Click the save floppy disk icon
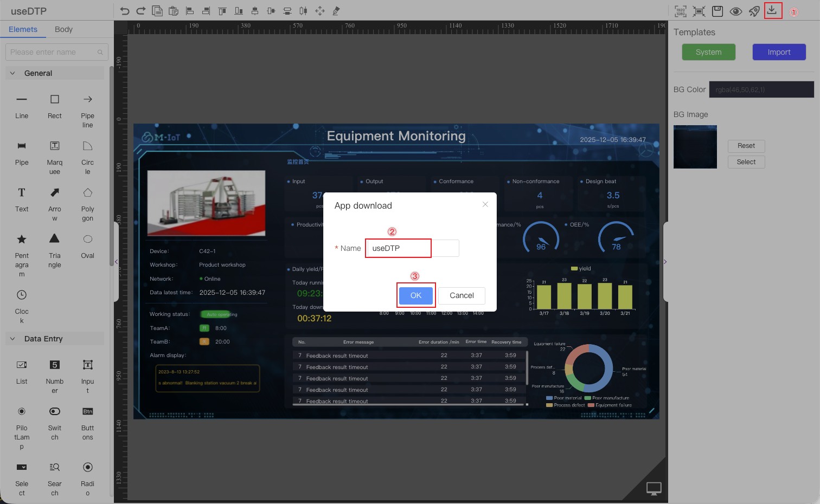The image size is (820, 504). click(717, 11)
